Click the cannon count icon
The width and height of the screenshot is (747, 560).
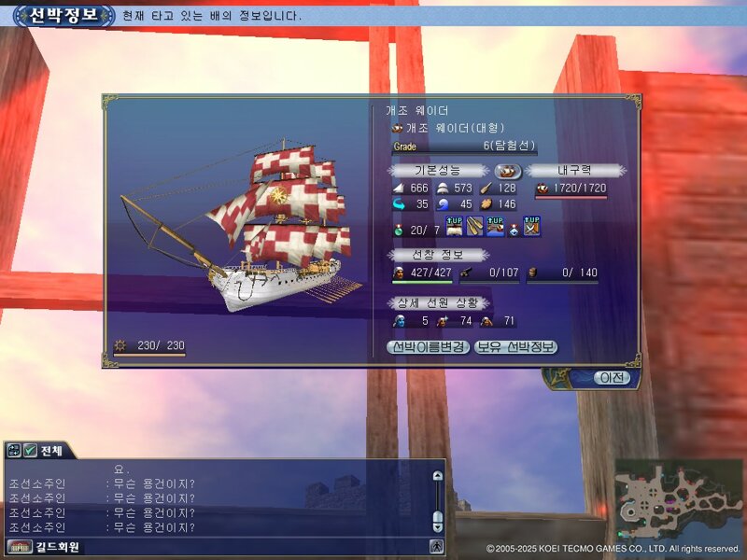click(x=466, y=273)
